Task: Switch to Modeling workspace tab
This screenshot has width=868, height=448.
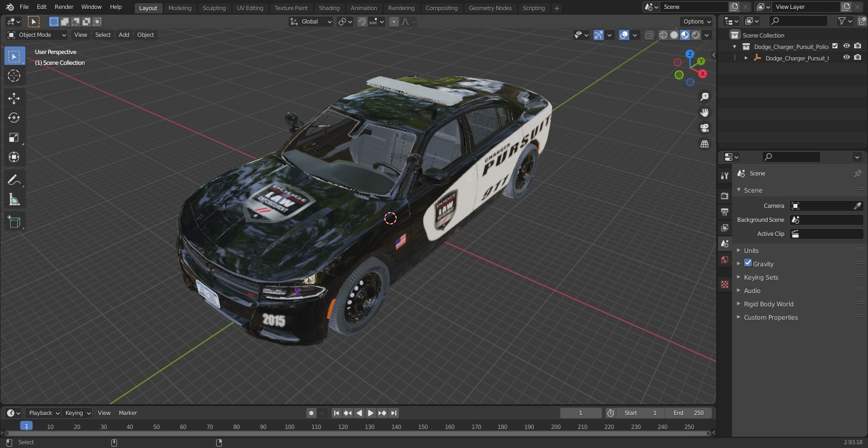Action: [180, 8]
